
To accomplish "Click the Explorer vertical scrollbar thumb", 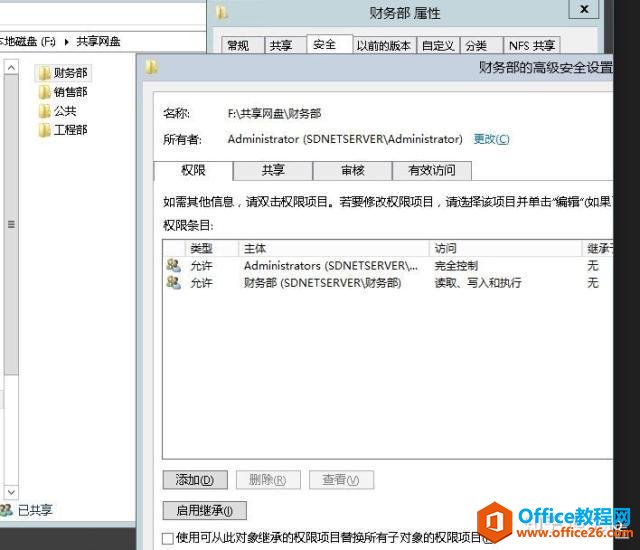I will tap(11, 224).
